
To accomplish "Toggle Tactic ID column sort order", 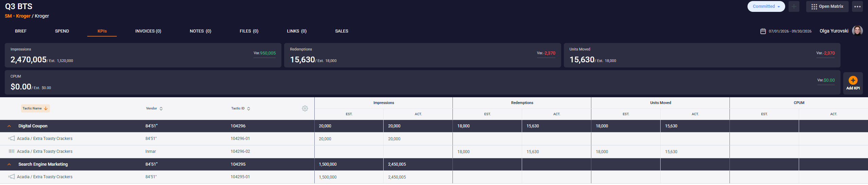I will click(x=241, y=108).
